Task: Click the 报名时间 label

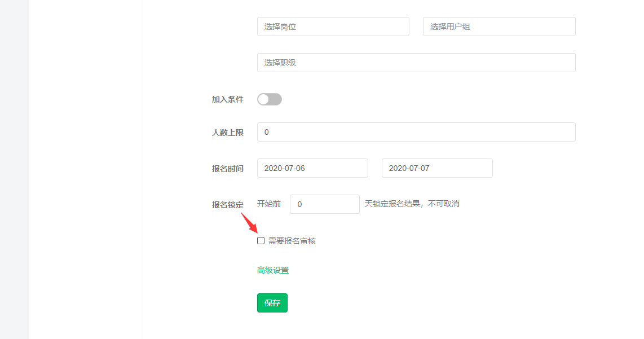Action: pos(227,169)
